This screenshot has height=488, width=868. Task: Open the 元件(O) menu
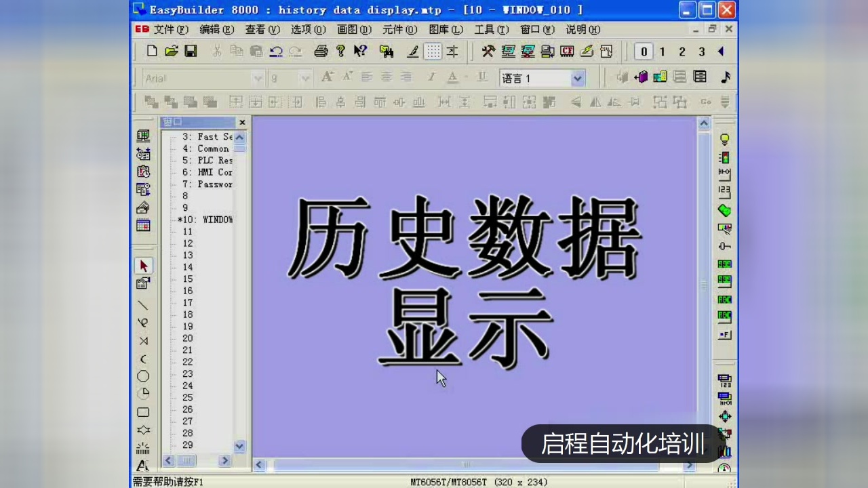pyautogui.click(x=400, y=29)
